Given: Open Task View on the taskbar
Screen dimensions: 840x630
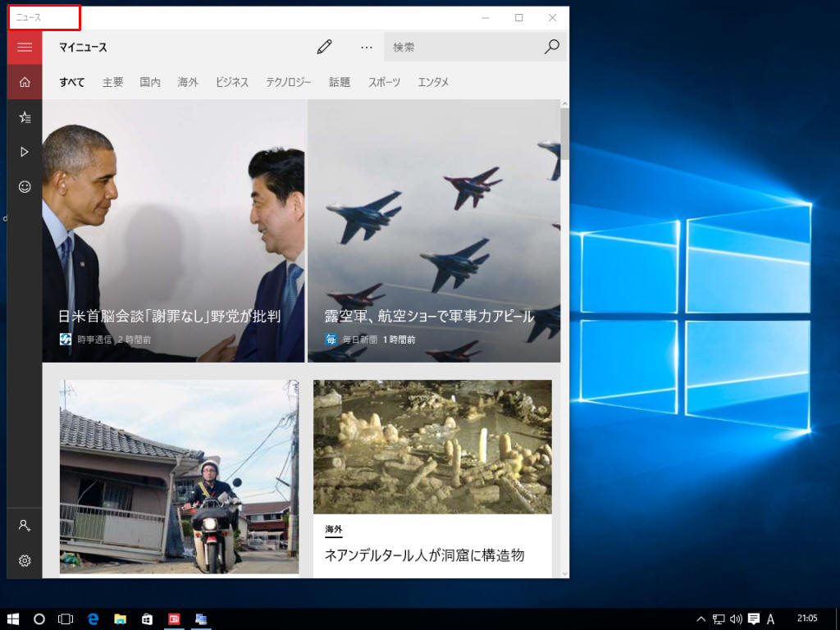Looking at the screenshot, I should [66, 619].
